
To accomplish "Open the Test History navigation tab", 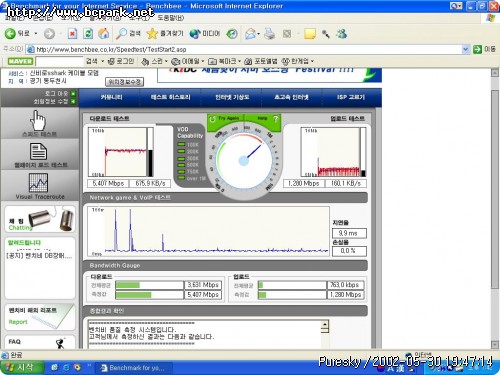I will [170, 97].
